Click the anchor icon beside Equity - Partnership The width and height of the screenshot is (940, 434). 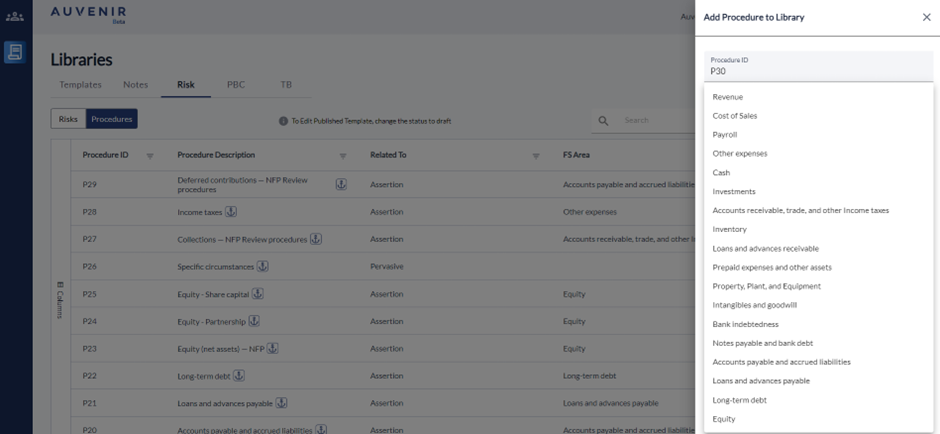pyautogui.click(x=254, y=321)
